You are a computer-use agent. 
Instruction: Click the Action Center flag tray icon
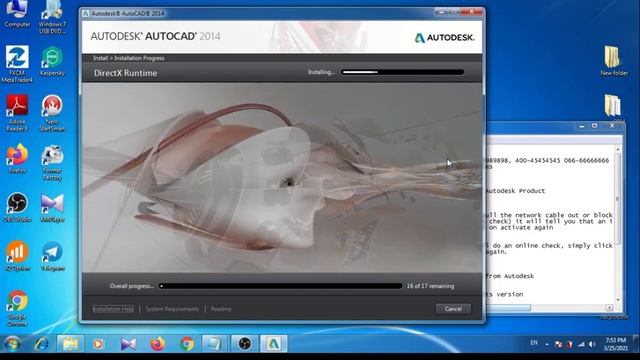click(x=558, y=344)
